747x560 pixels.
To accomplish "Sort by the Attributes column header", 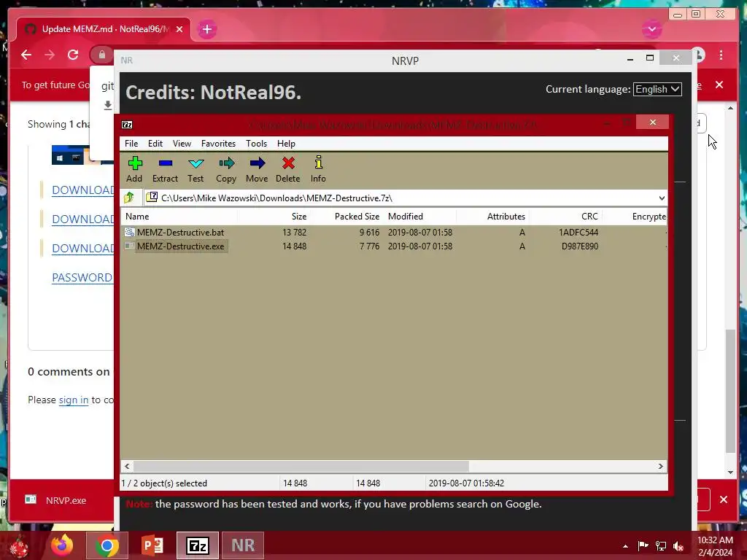I will 492,216.
